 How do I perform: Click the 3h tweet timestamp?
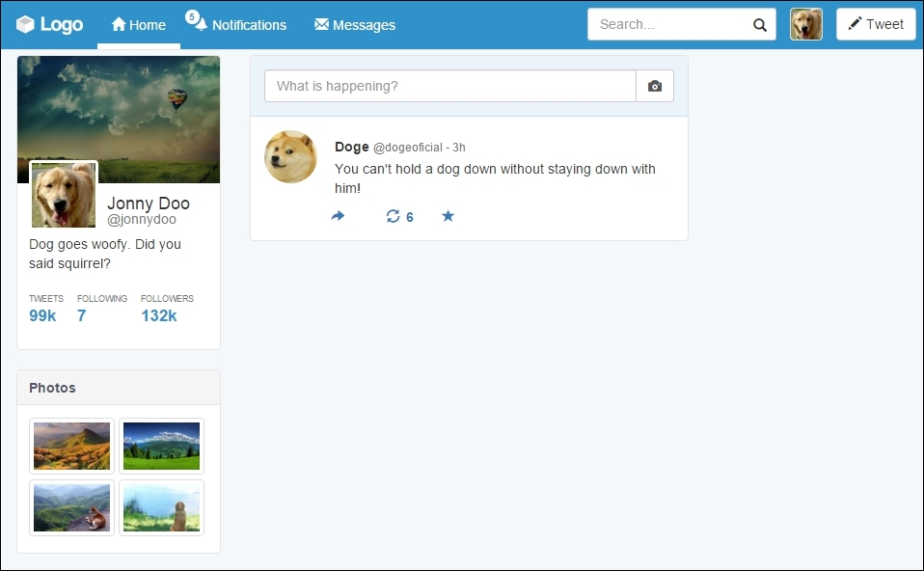(459, 148)
